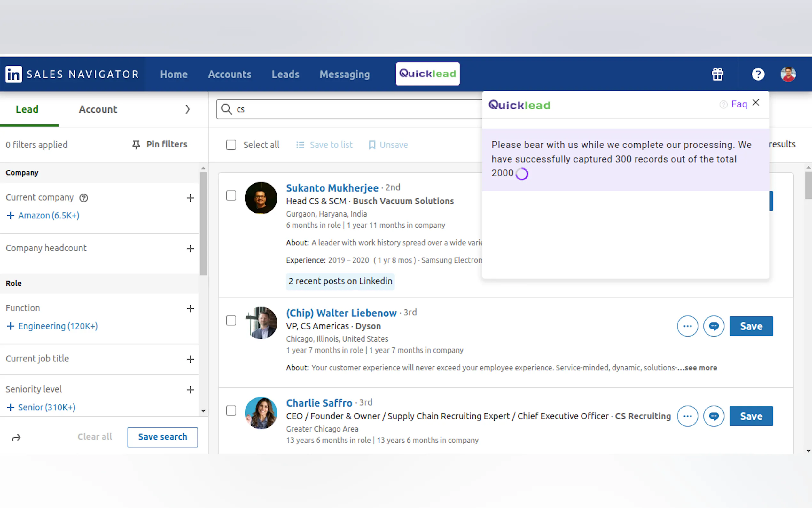
Task: Expand the Current company filter
Action: click(190, 198)
